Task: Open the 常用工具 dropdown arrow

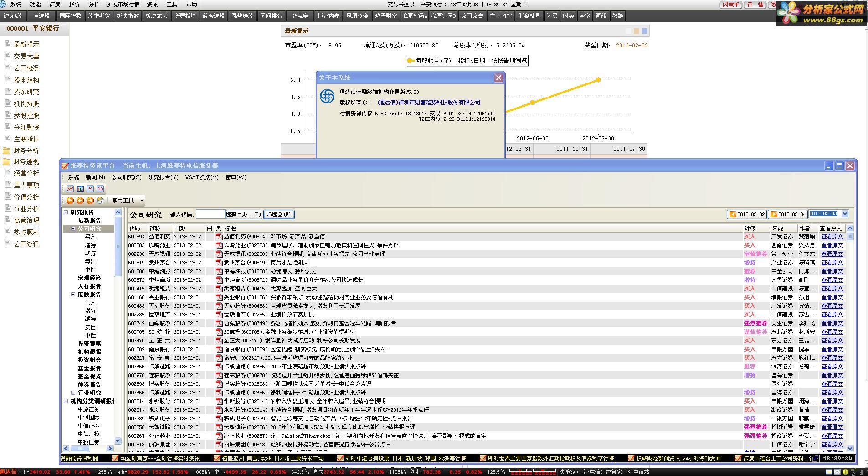Action: [142, 201]
